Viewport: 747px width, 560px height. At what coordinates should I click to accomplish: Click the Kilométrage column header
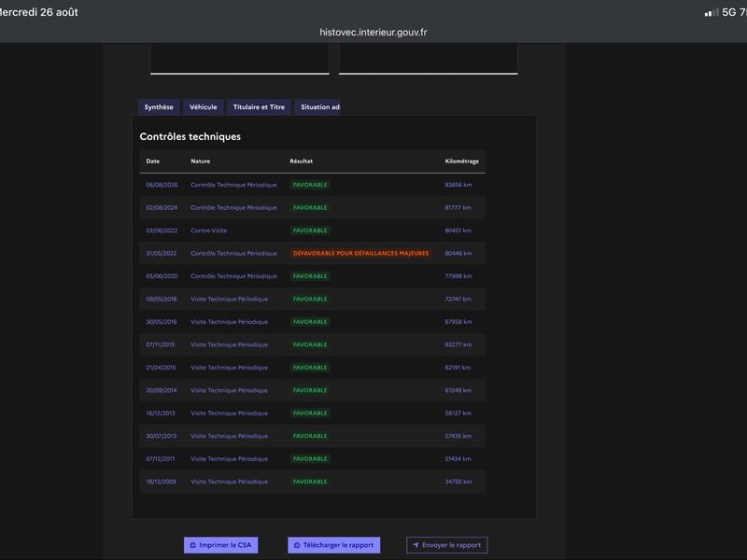[461, 161]
